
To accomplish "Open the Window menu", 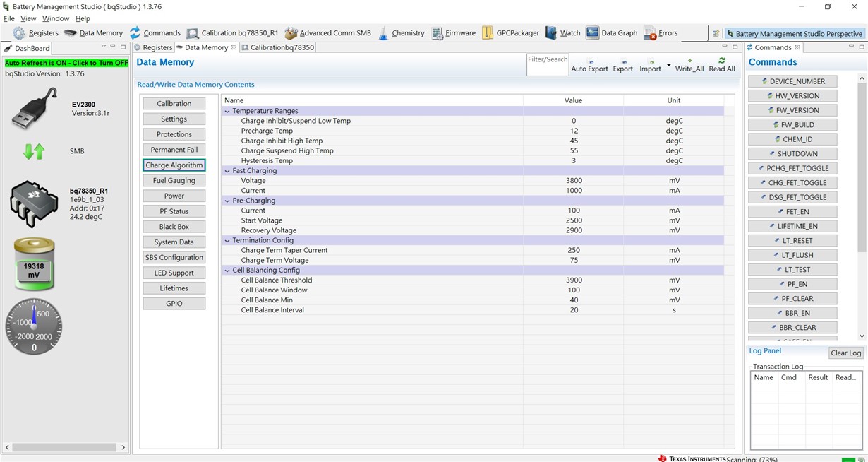I will point(56,18).
